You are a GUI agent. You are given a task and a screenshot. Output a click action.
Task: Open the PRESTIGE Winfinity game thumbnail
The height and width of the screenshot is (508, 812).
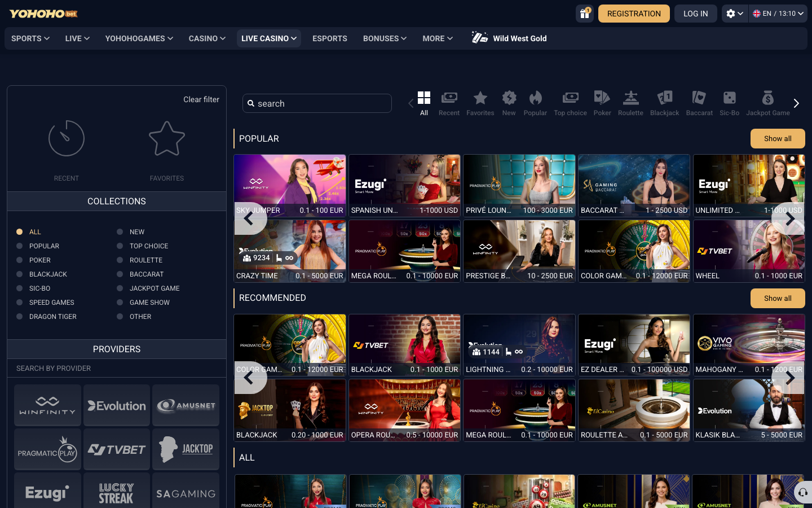click(519, 251)
